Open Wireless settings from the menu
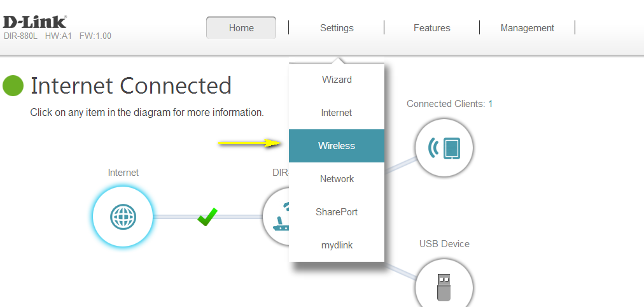This screenshot has height=307, width=644. point(337,146)
